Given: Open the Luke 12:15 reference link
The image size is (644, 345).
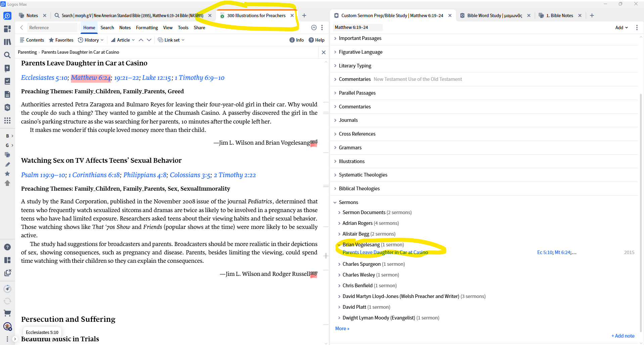Looking at the screenshot, I should pos(156,78).
